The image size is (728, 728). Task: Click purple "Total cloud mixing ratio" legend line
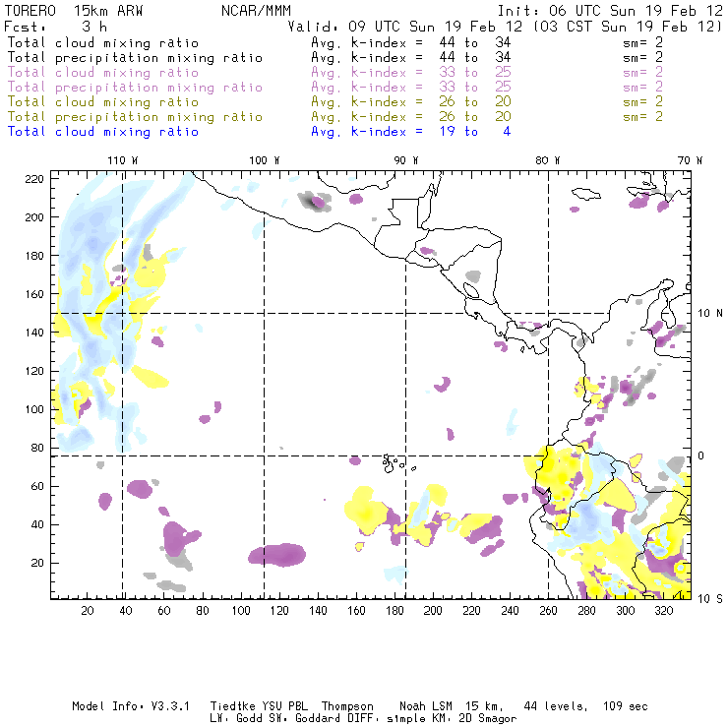point(103,73)
